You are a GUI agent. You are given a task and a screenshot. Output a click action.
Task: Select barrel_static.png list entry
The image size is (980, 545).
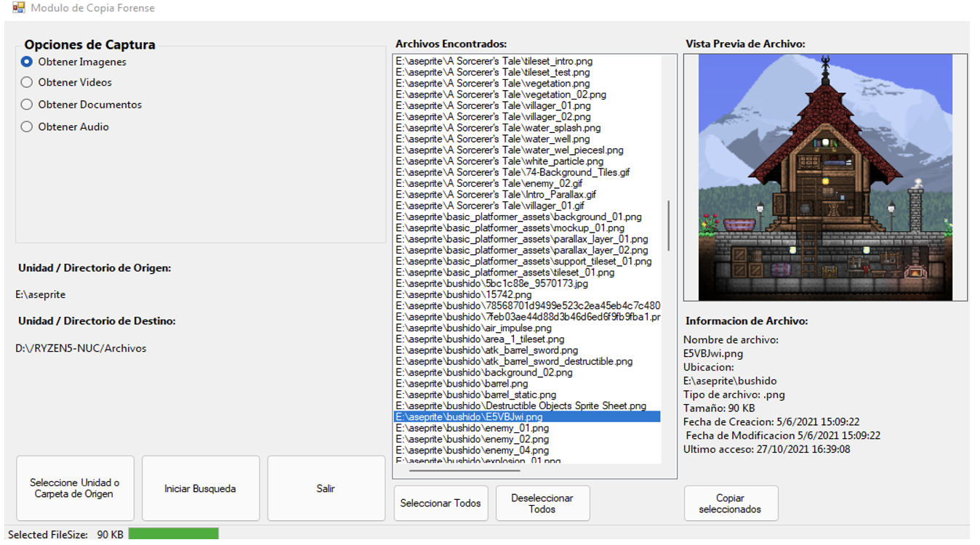527,395
